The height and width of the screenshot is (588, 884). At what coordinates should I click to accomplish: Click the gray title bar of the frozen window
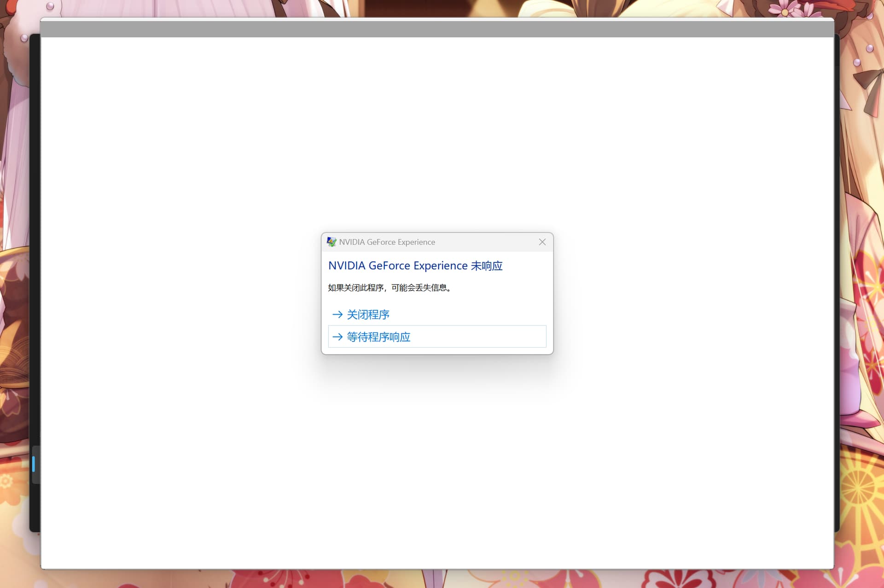click(437, 29)
